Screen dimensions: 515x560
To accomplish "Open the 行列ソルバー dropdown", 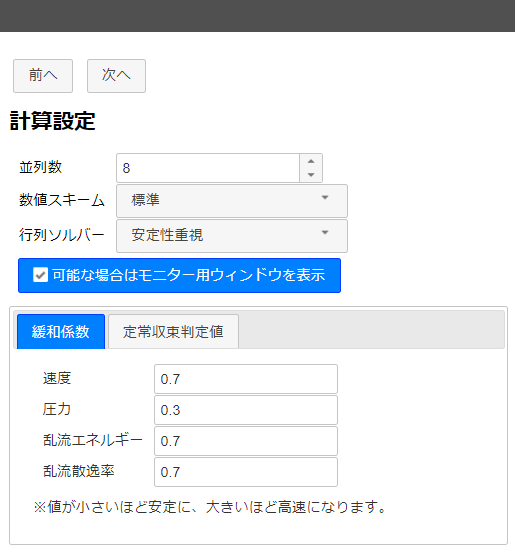I will coord(232,236).
